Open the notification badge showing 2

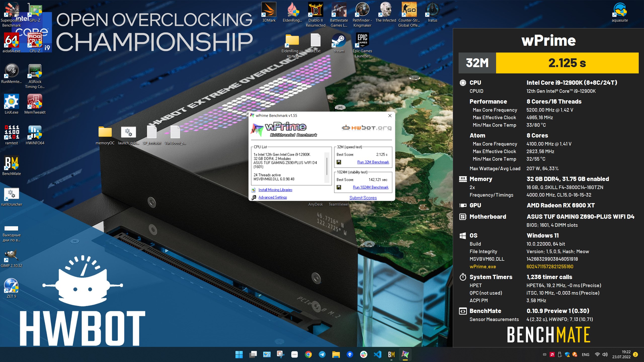635,354
